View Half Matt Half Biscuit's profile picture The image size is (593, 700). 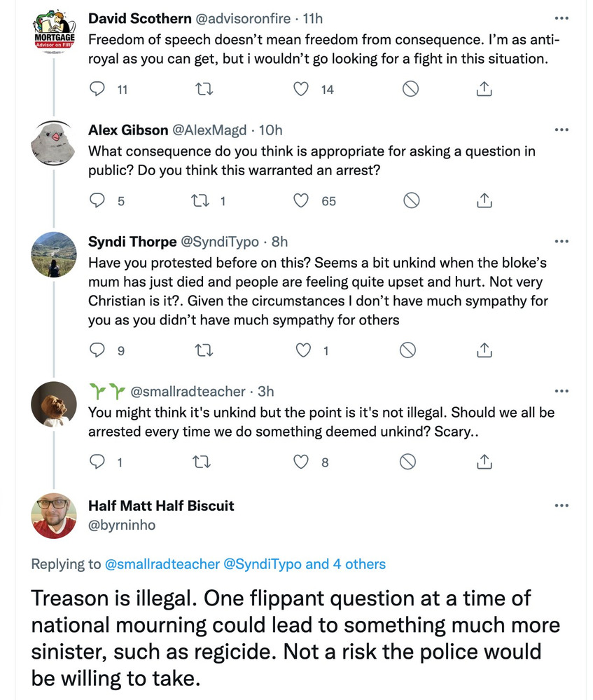coord(54,515)
